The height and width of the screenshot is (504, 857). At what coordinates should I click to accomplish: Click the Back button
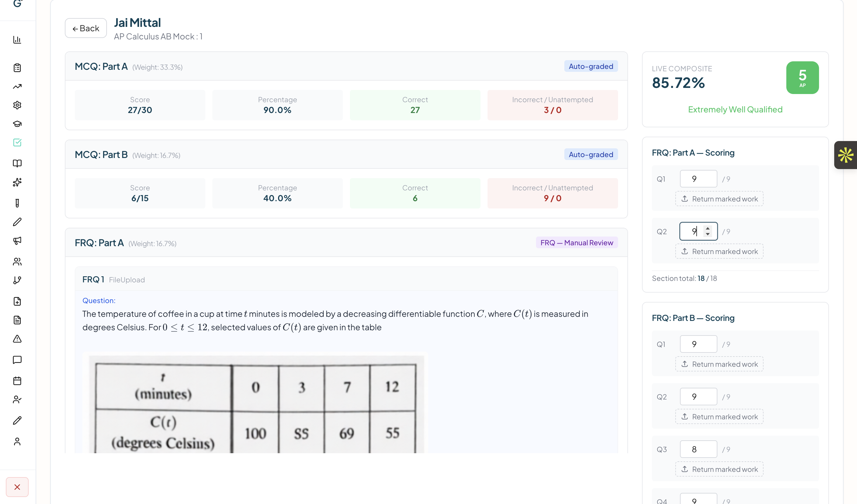(86, 28)
